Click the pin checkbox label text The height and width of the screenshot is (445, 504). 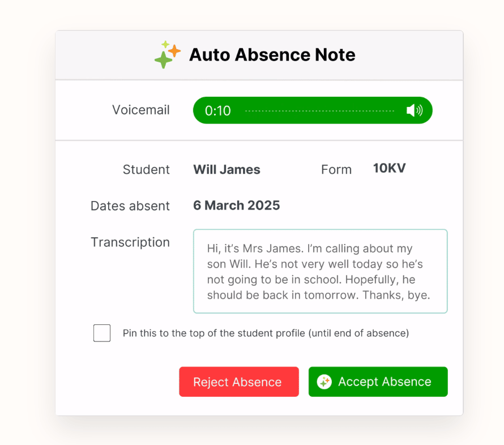[x=266, y=333]
